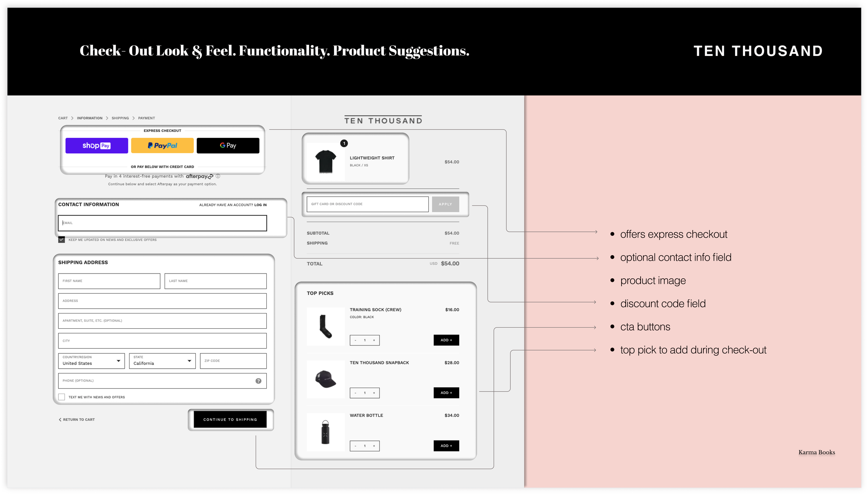The width and height of the screenshot is (868, 495).
Task: Click the Lightweight Shirt product thumbnail
Action: (326, 161)
